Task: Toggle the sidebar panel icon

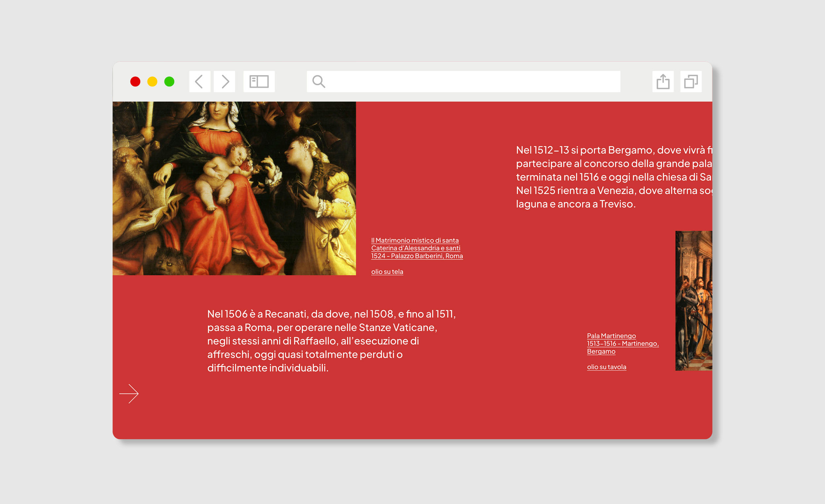Action: [x=259, y=81]
